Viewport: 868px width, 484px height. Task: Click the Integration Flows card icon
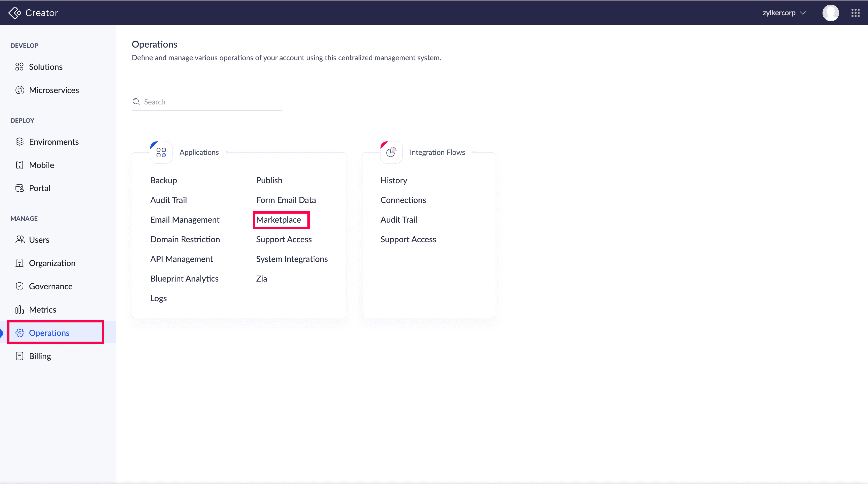click(x=391, y=153)
